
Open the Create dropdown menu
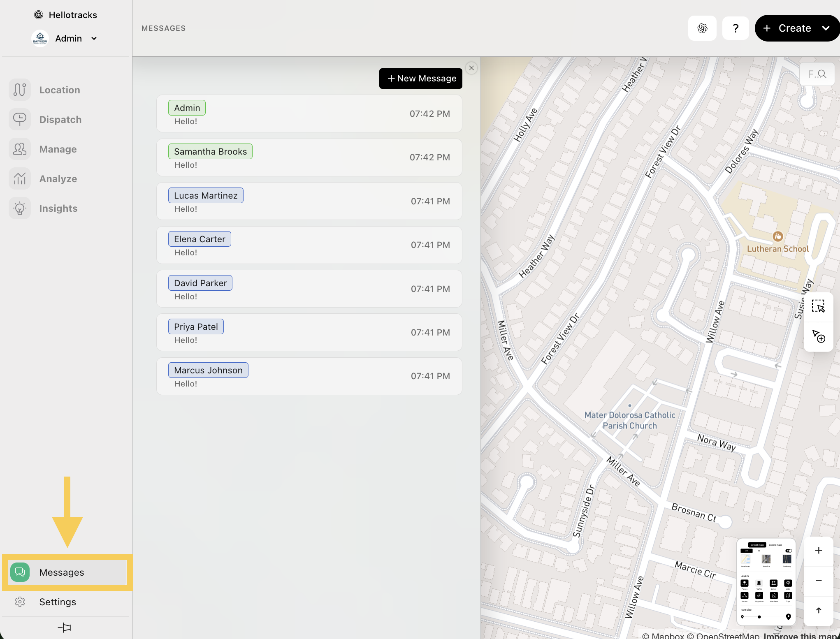coord(826,28)
